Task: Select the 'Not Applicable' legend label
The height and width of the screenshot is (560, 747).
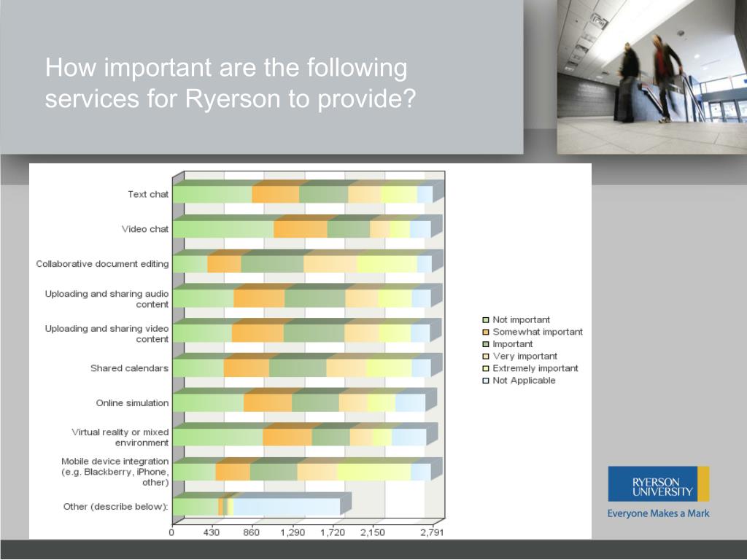Action: [524, 381]
